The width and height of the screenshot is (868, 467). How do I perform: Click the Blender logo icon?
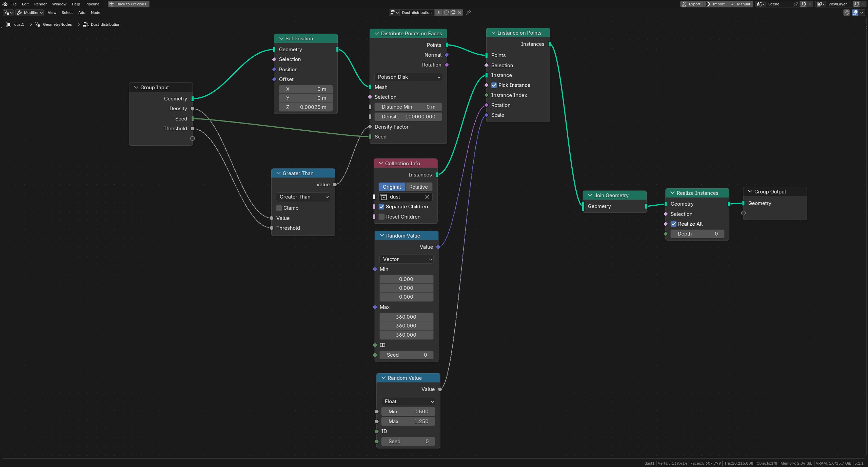pos(5,4)
